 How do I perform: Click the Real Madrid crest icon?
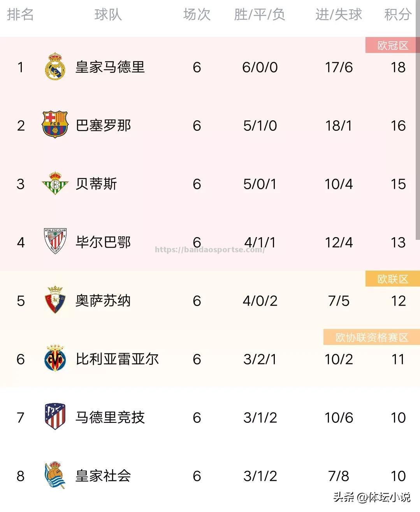[55, 66]
